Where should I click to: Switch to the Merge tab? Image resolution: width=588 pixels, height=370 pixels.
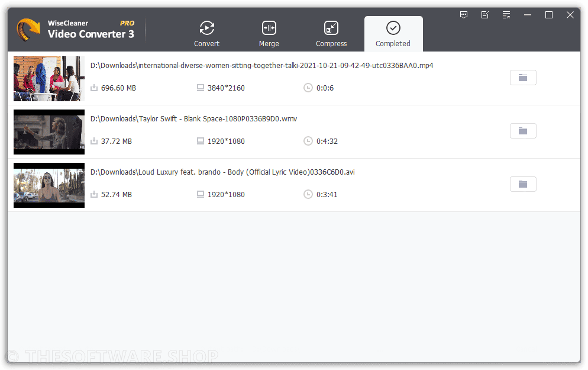tap(269, 34)
